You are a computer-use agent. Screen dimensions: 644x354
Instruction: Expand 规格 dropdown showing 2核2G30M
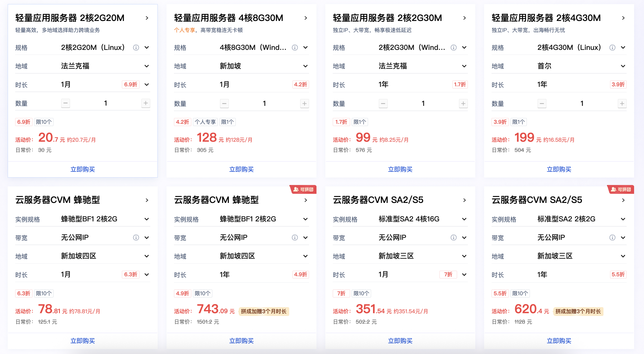(464, 47)
